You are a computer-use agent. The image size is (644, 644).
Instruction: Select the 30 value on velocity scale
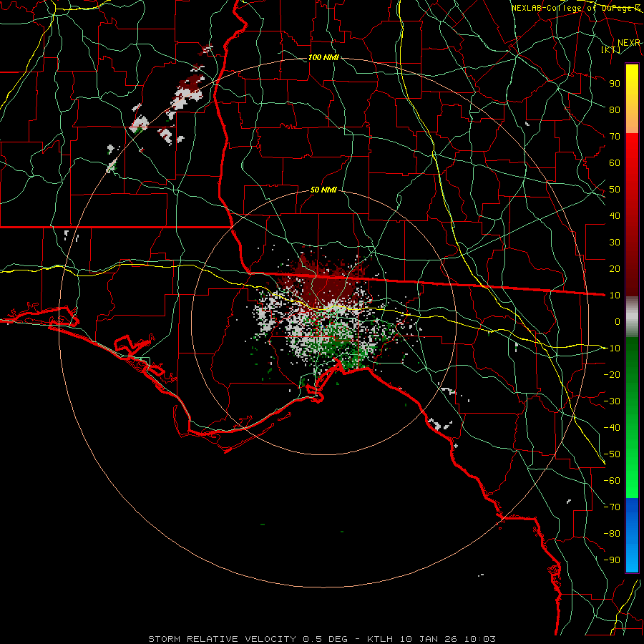pos(615,243)
